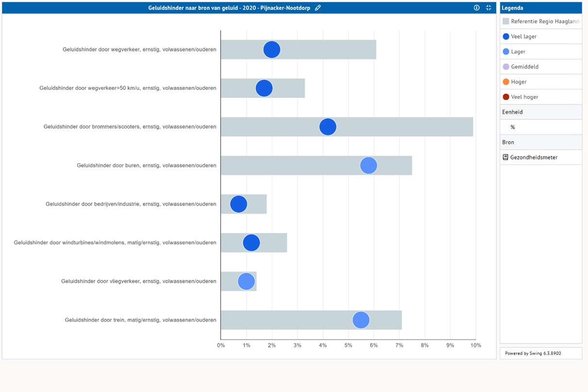Collapse the chart with the minimize icon
Screen dimensions: 588x392
(x=489, y=8)
